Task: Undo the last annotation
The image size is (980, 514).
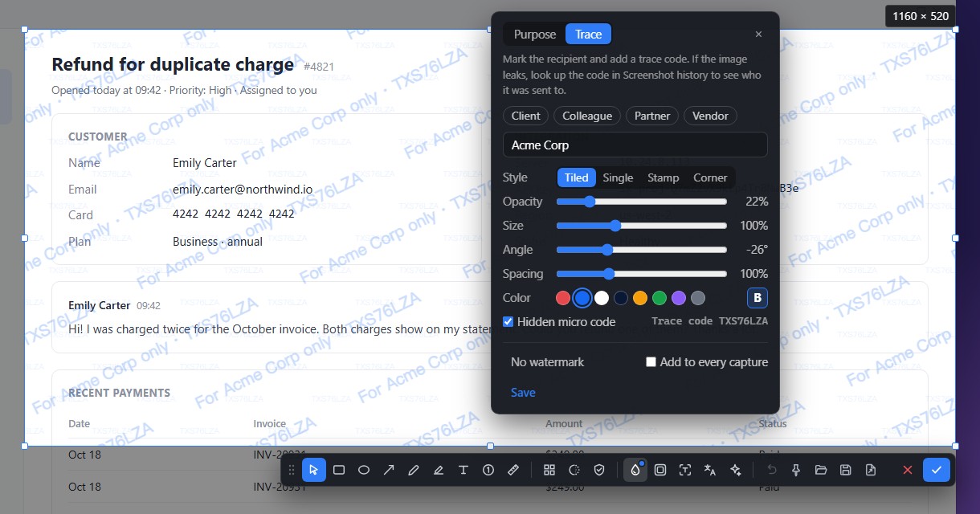Action: coord(772,470)
